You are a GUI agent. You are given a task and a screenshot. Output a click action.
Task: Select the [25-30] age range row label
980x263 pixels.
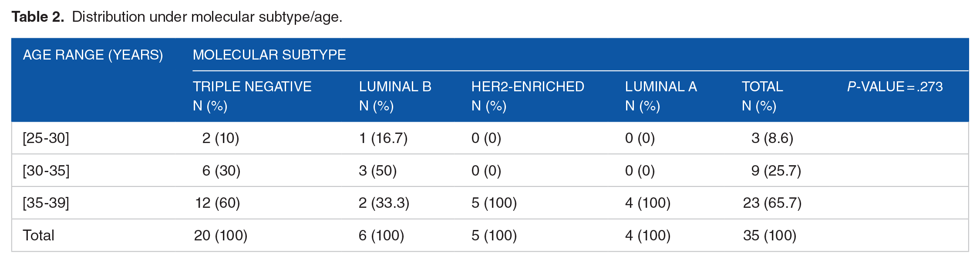[x=46, y=138]
